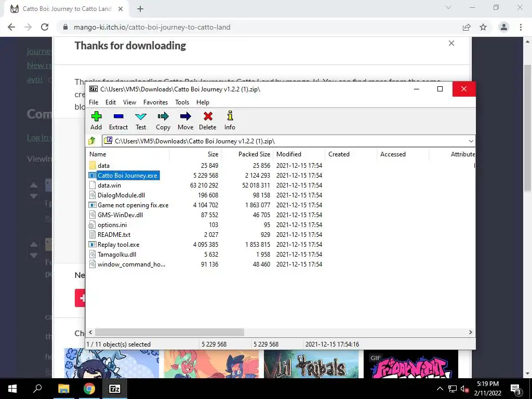Screen dimensions: 532x399
Task: Open the Favorites menu in 7-Zip
Action: [155, 102]
